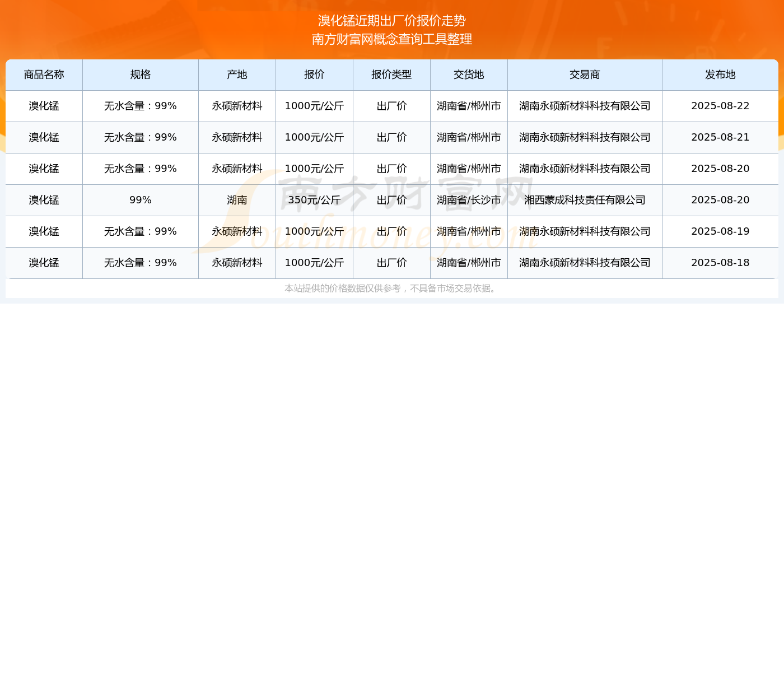This screenshot has height=675, width=784.
Task: Click 1000元/公斤 in the 2025-08-19 row
Action: coord(315,232)
